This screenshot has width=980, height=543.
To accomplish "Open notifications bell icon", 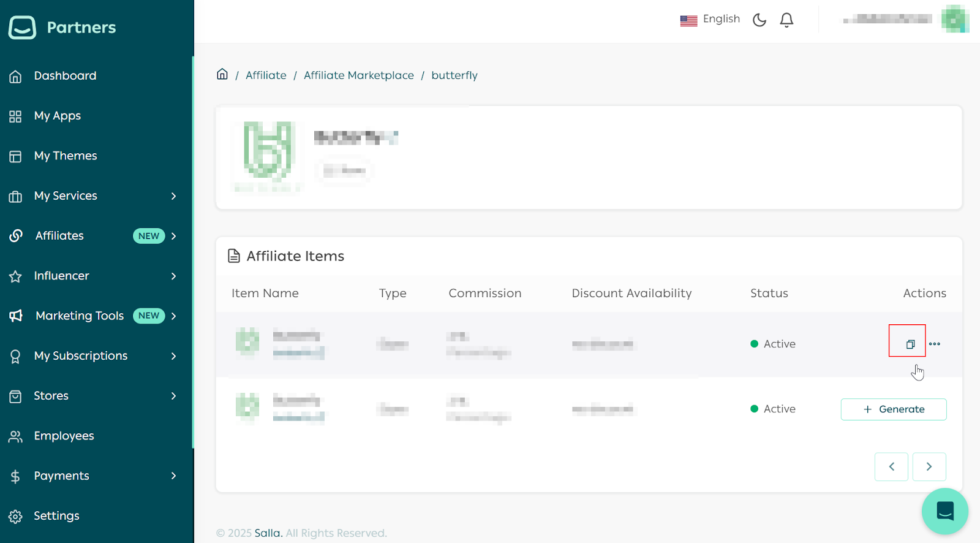I will pos(786,20).
